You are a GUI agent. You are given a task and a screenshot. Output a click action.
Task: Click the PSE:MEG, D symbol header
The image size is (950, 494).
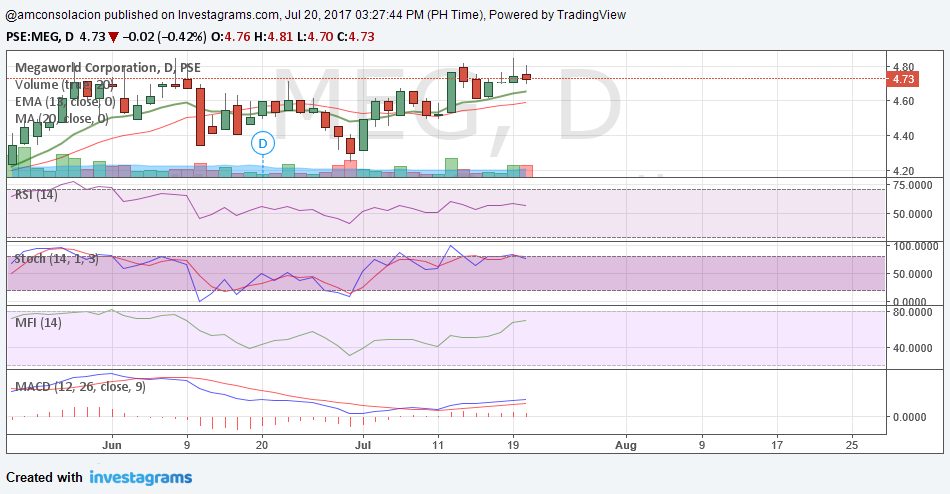coord(40,36)
